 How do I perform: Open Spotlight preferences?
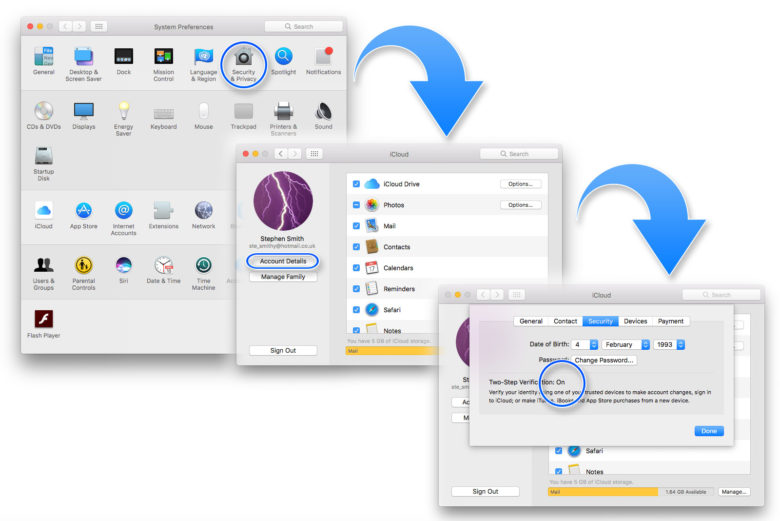(284, 56)
